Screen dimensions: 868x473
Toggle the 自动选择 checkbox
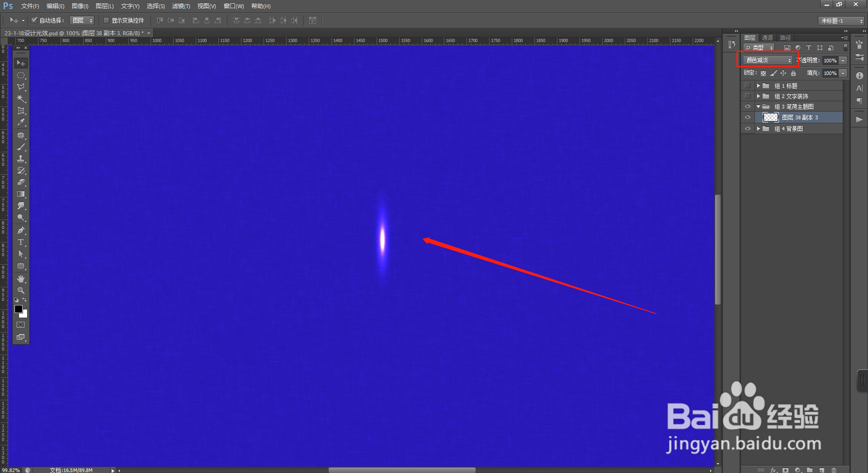[34, 20]
